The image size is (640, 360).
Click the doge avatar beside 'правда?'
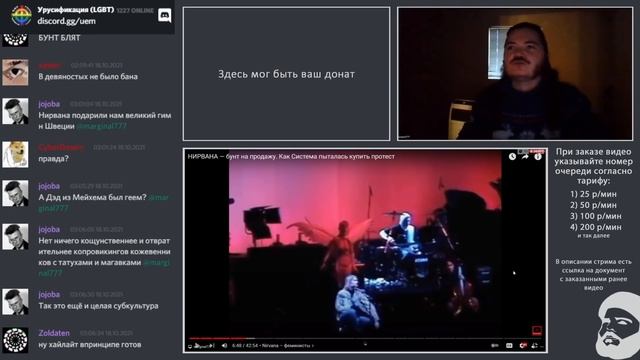[15, 154]
